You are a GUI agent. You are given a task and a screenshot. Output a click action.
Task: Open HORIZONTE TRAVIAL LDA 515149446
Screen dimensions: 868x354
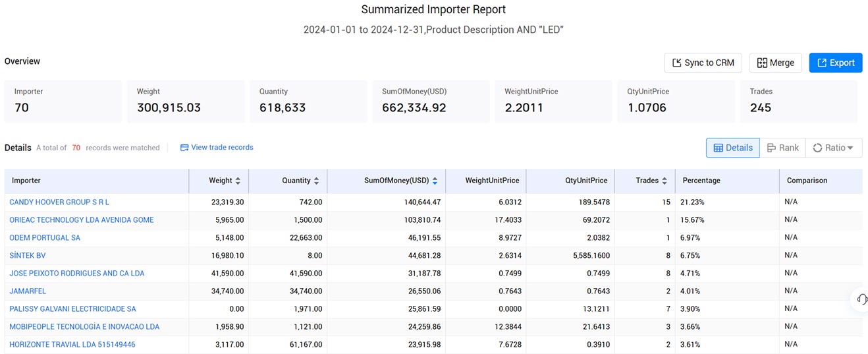click(72, 344)
